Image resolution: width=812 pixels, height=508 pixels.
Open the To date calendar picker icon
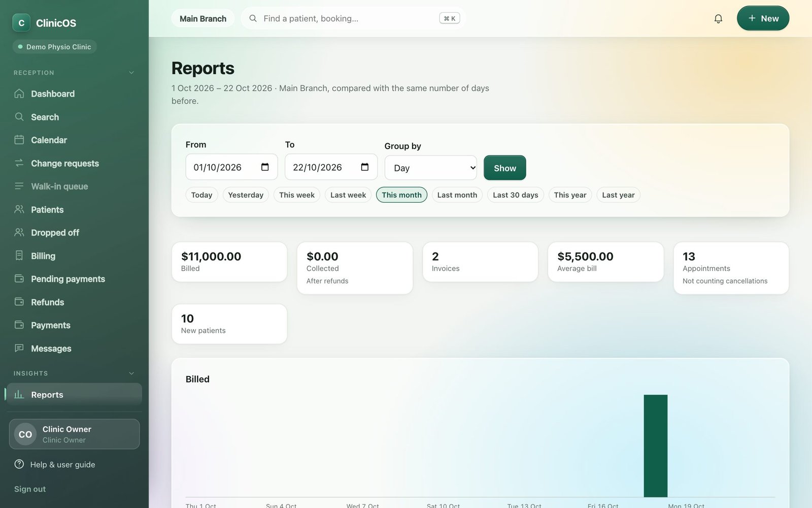(364, 167)
